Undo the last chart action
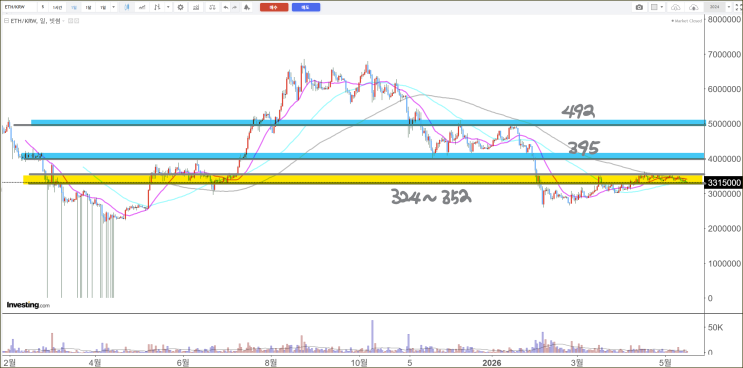 coord(226,7)
